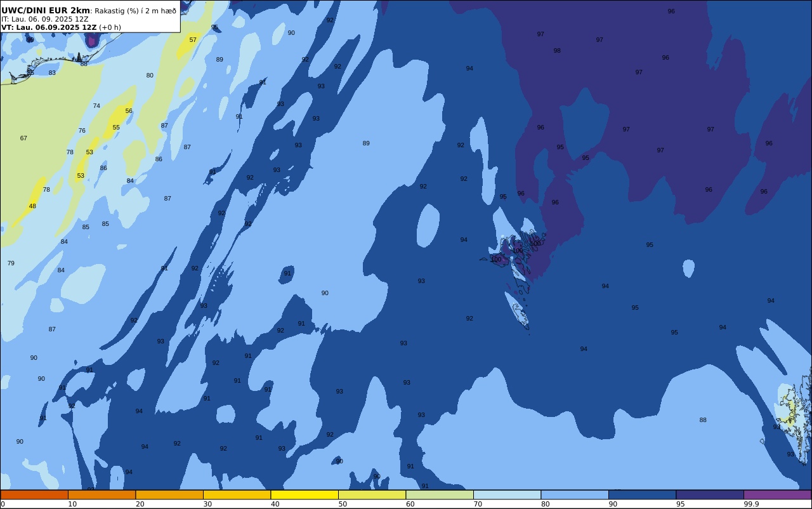Click the 'UWC/DINI EUR 2km' title text
This screenshot has width=812, height=509.
click(46, 11)
